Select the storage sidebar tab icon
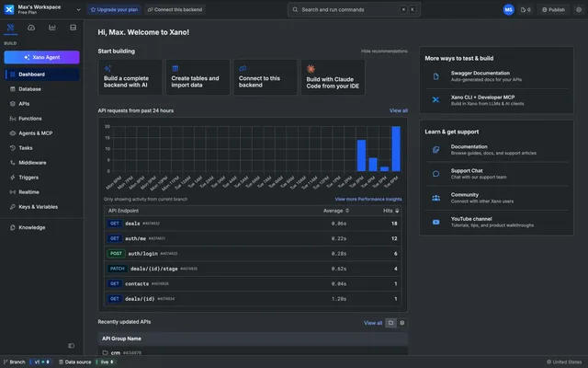Viewport: 588px width, 368px height. click(x=73, y=28)
